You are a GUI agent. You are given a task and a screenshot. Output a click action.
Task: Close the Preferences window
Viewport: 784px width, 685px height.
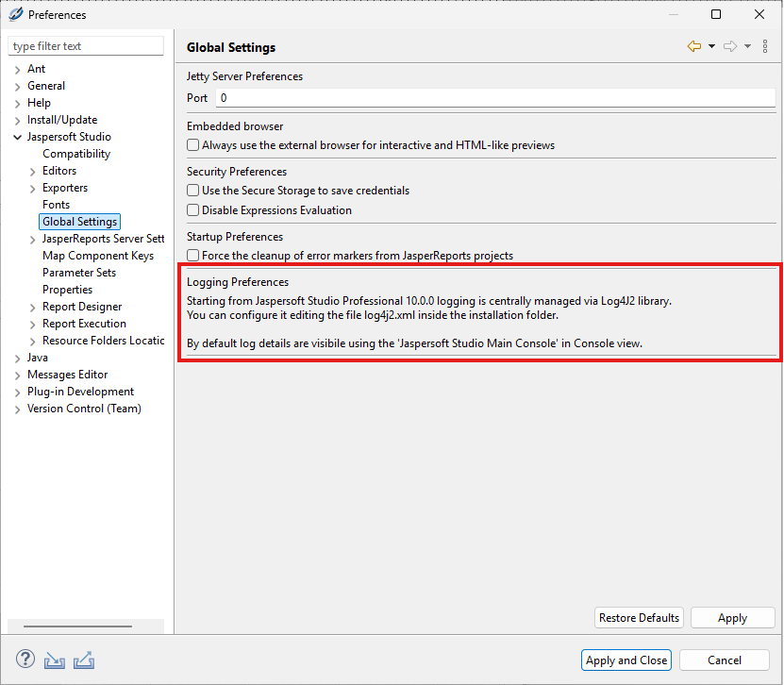pos(759,14)
